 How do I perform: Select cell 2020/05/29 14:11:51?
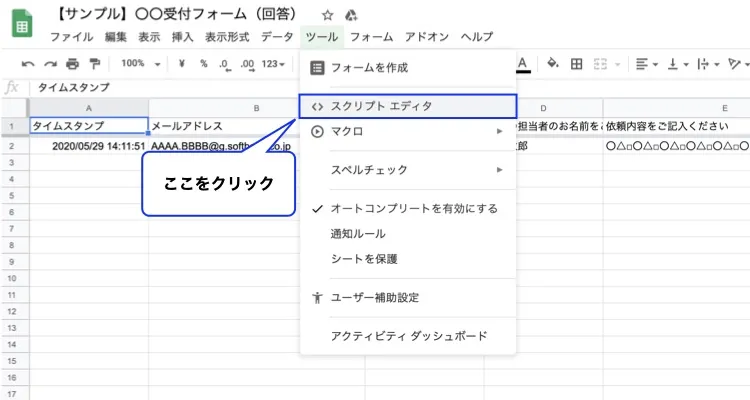click(89, 146)
